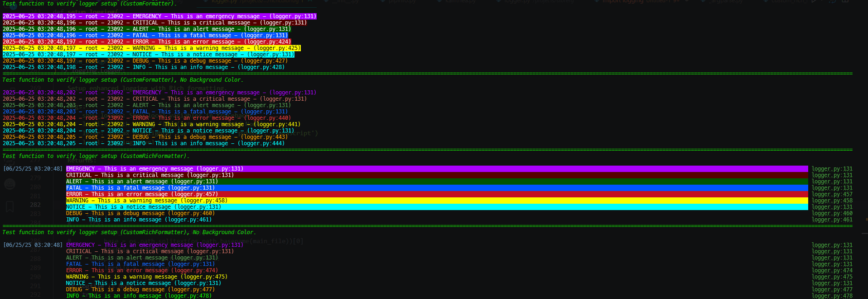Select the EMERGENCY line timestamped 03:20:48,195
868x299 pixels.
(x=159, y=16)
